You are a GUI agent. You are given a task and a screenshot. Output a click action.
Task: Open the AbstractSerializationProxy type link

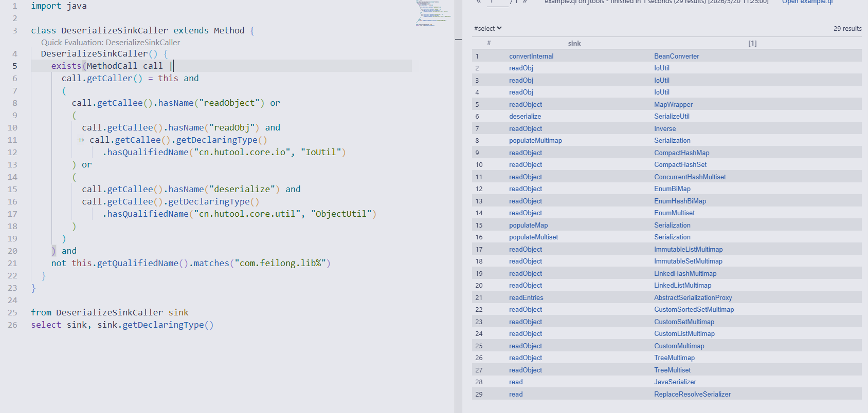(693, 298)
